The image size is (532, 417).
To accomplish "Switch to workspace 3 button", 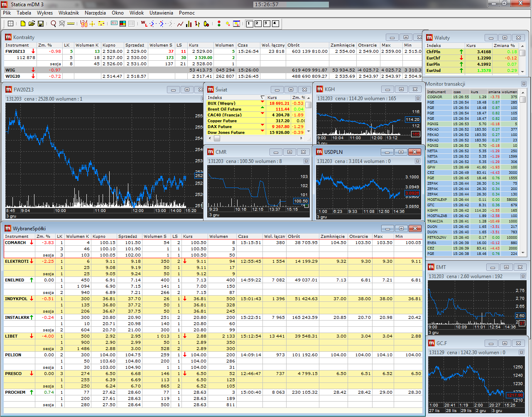I will click(267, 24).
